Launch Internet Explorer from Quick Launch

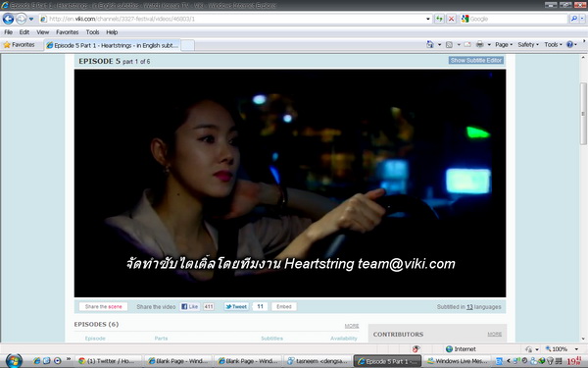[x=36, y=361]
